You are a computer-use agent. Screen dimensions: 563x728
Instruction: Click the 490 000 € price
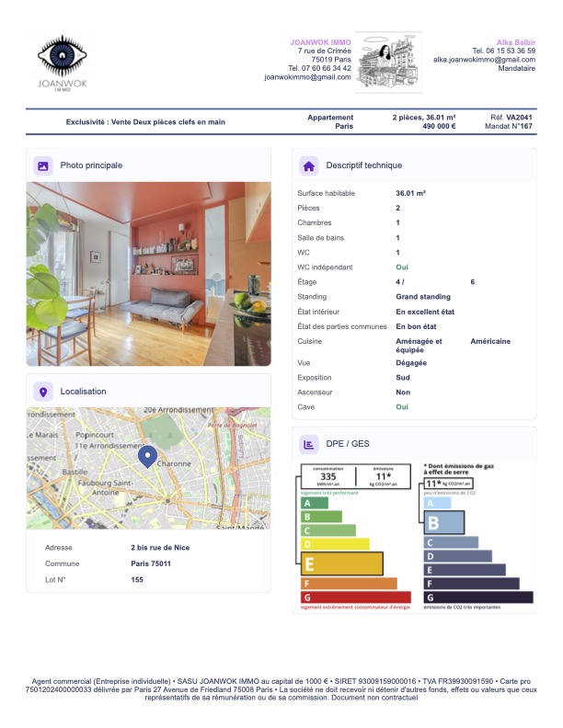tap(439, 127)
